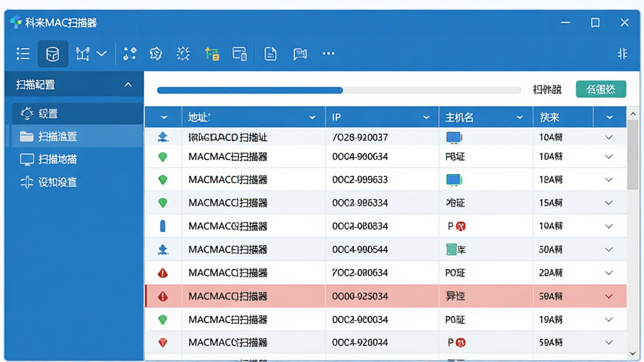Open the IP column filter dropdown

tap(426, 118)
